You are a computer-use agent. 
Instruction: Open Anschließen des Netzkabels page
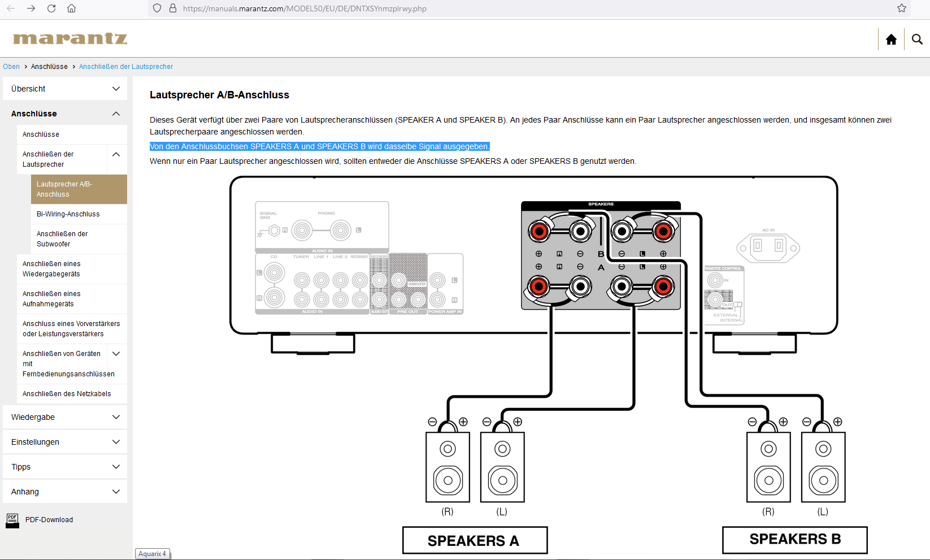[67, 394]
